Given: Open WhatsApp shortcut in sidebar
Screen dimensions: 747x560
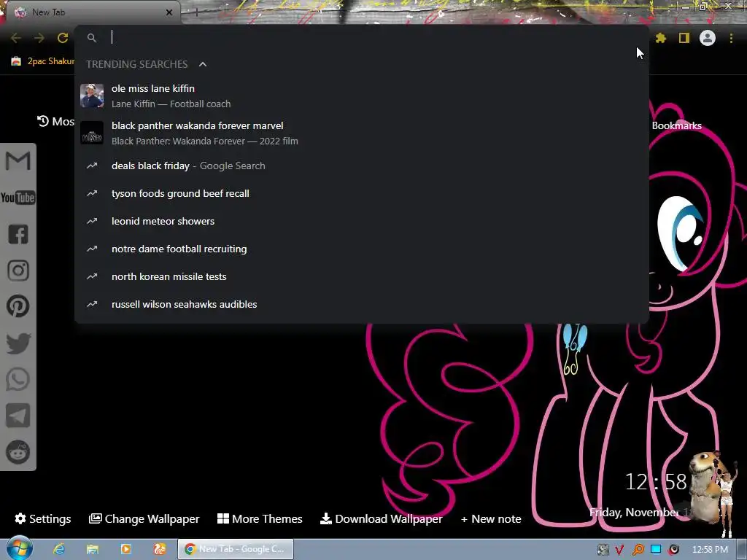Looking at the screenshot, I should click(x=18, y=379).
